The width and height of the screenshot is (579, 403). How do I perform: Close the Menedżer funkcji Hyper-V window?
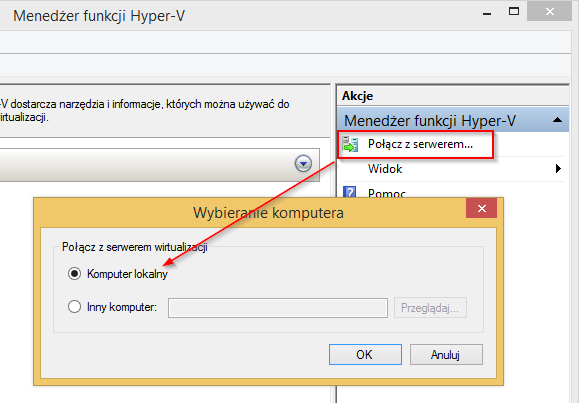[549, 12]
